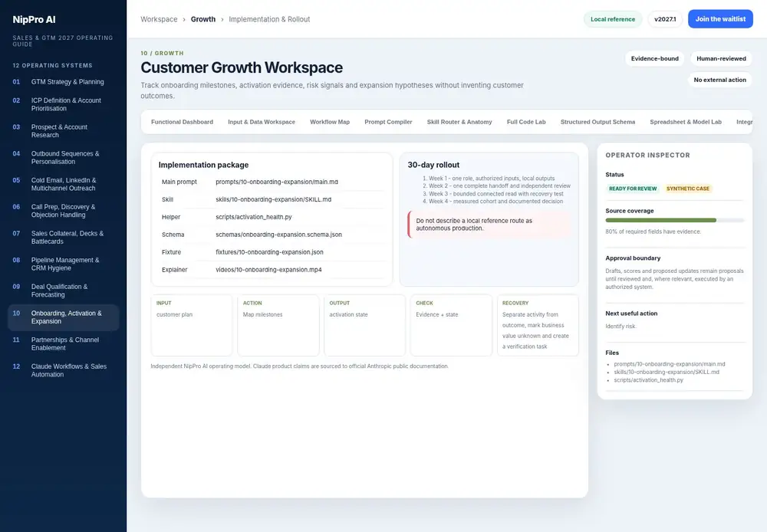
Task: Open ICP Definition & Account Prioritisation
Action: [x=63, y=104]
